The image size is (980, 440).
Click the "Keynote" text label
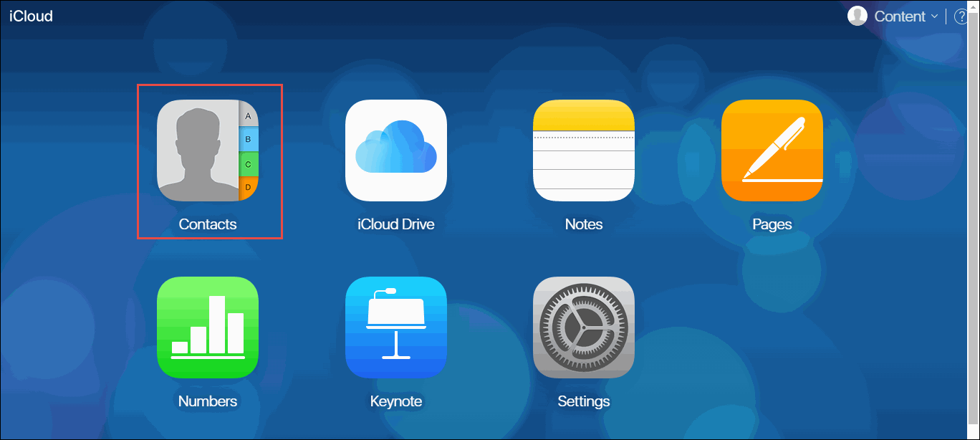(396, 401)
